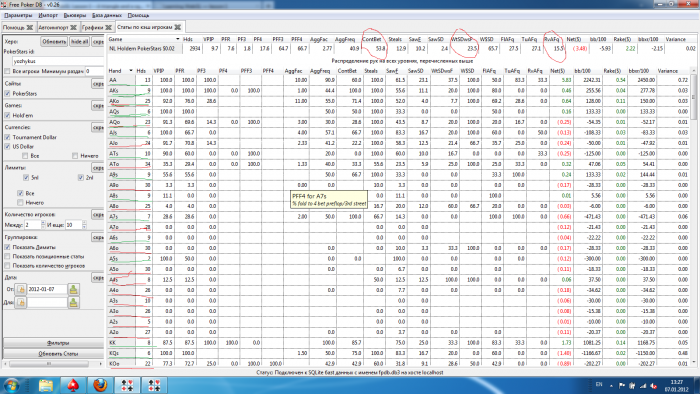Click the 'hide all' button
700x394 pixels.
click(x=79, y=41)
